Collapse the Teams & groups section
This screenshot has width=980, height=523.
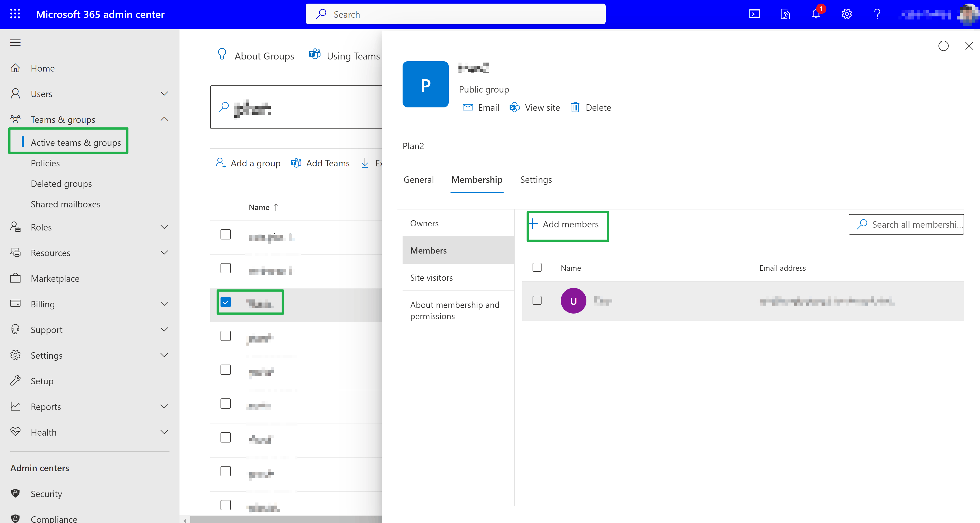click(x=164, y=119)
